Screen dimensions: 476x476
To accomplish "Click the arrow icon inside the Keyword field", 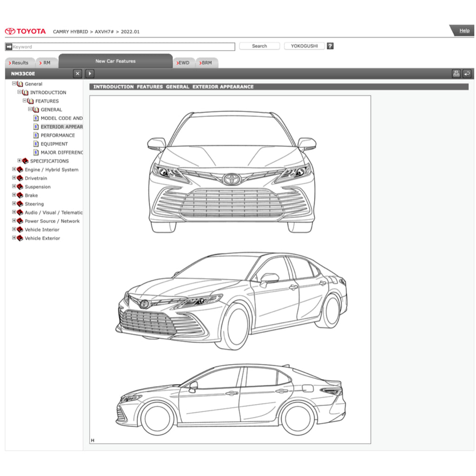I will click(9, 46).
